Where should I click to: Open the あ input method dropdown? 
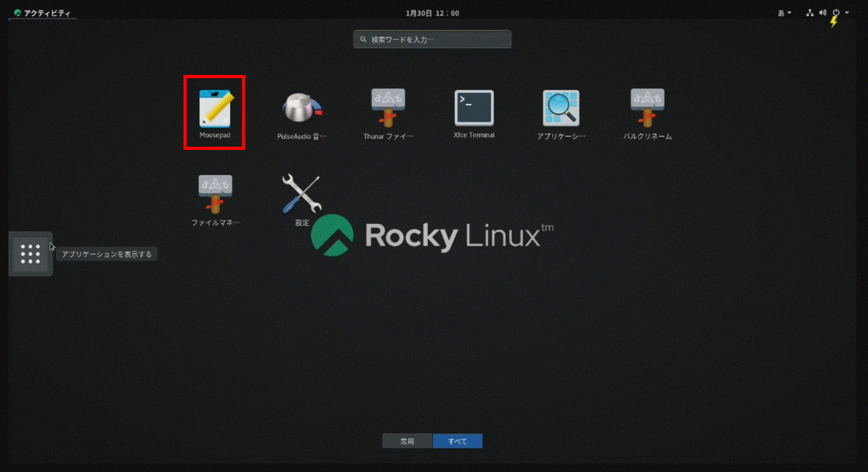tap(784, 13)
